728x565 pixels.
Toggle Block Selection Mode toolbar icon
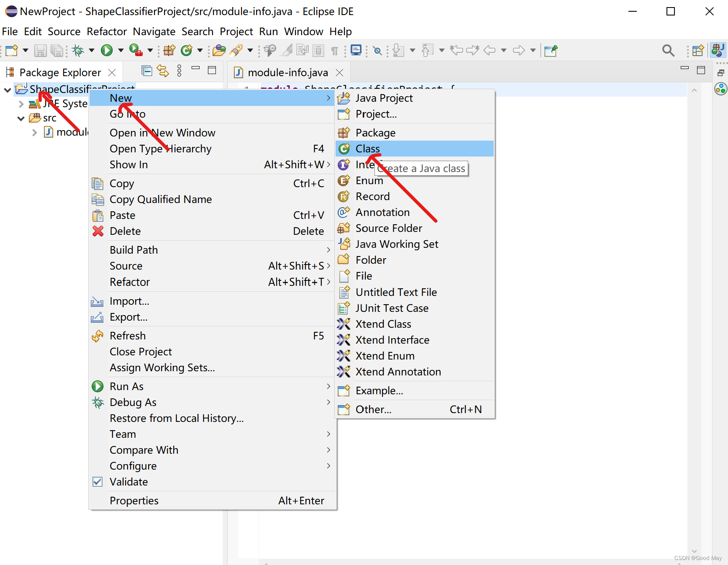pyautogui.click(x=319, y=51)
